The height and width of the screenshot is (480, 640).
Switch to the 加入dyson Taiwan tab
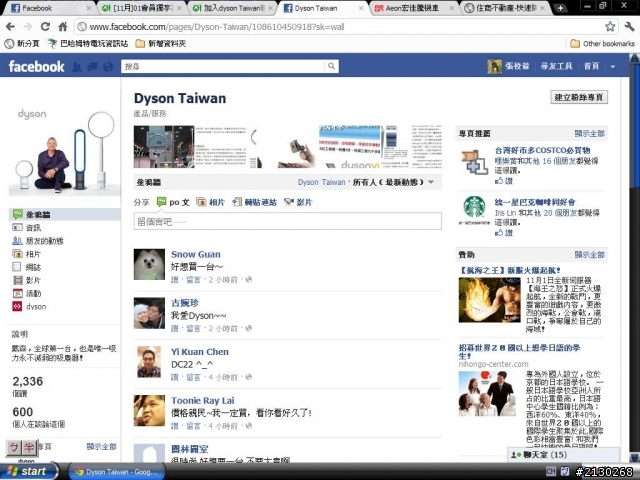(x=232, y=8)
